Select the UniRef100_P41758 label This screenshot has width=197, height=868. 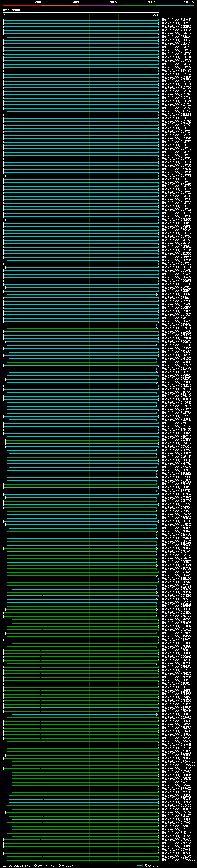(x=177, y=111)
